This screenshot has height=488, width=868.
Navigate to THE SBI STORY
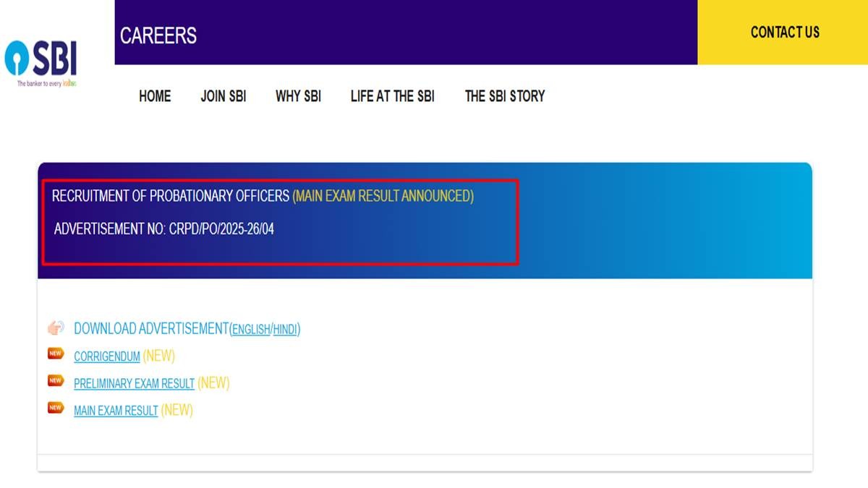(504, 96)
